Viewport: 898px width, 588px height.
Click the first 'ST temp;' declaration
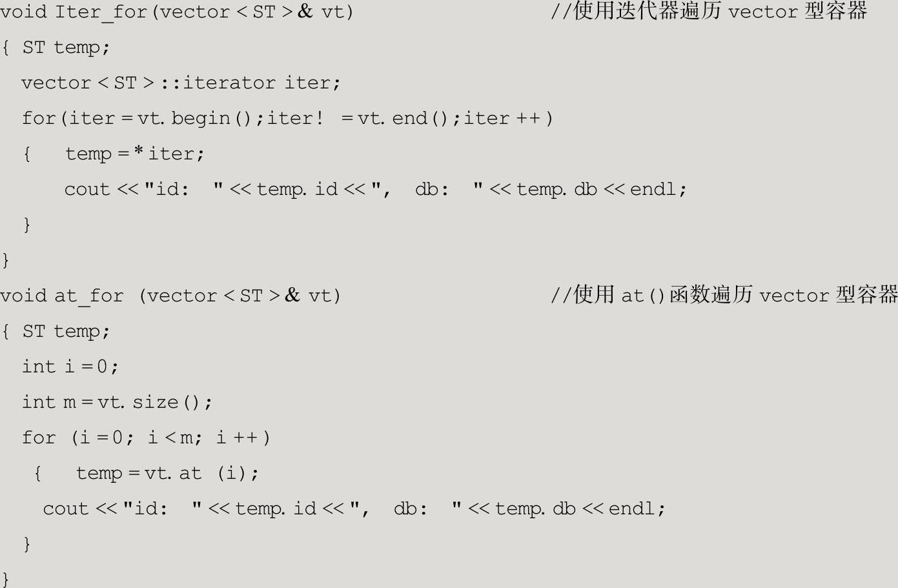click(x=66, y=48)
